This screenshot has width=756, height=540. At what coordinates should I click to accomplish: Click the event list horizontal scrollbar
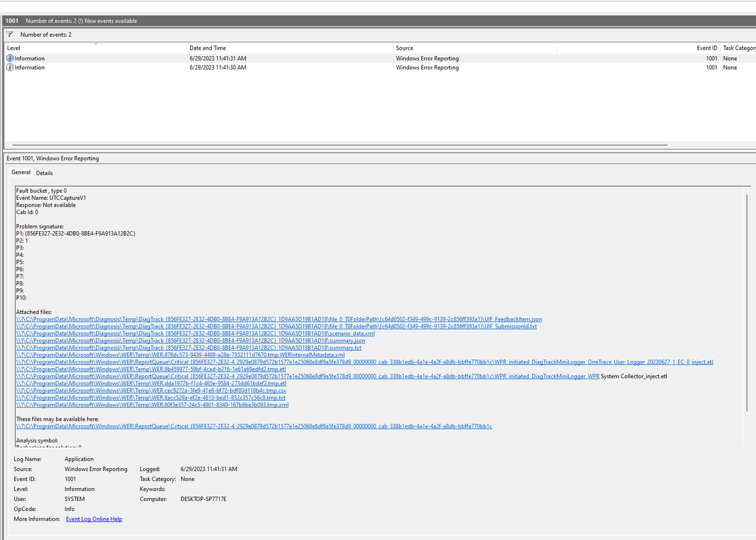(x=339, y=145)
